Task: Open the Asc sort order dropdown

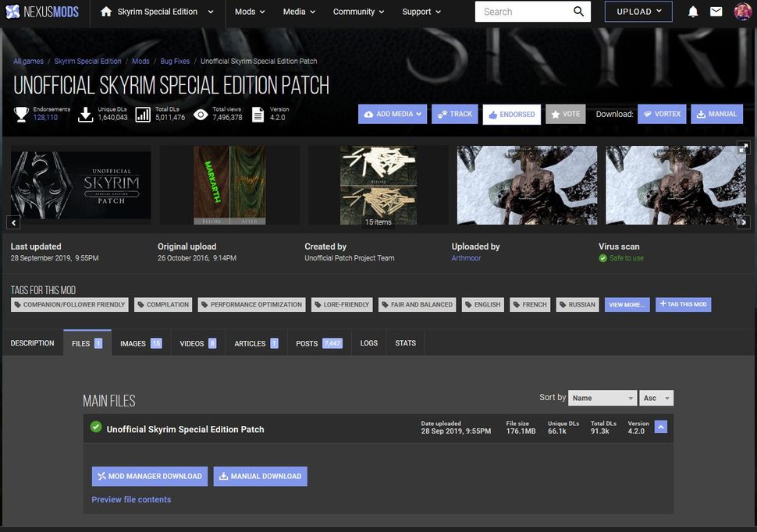Action: click(x=656, y=398)
